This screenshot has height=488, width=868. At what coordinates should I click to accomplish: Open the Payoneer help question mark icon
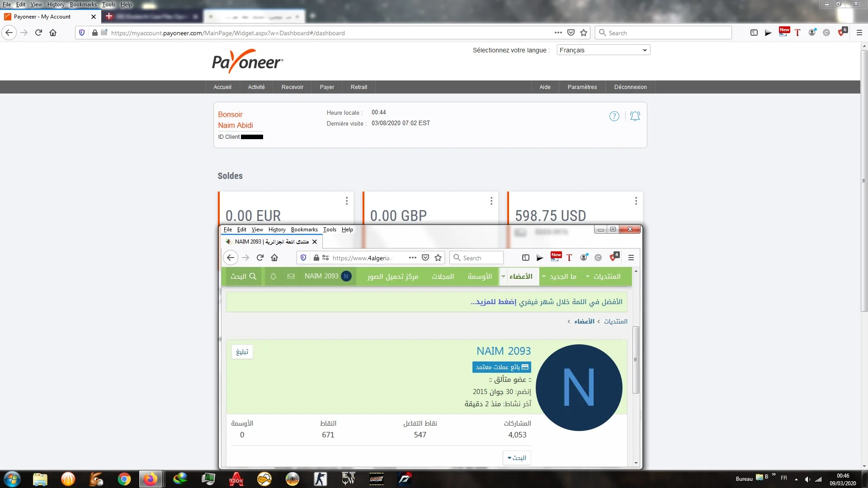(x=614, y=116)
